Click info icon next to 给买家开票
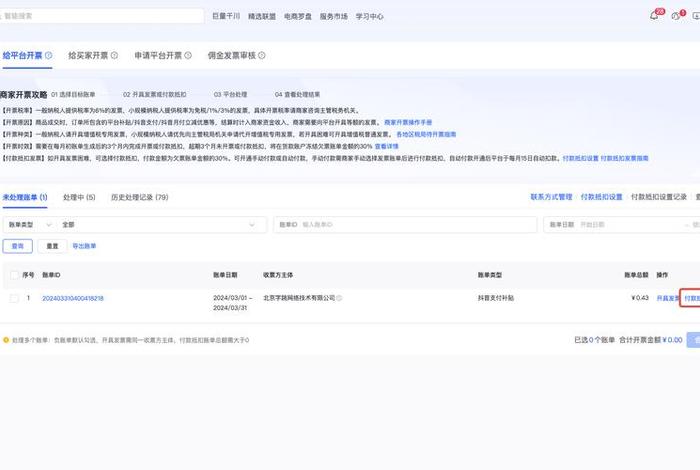700x470 pixels. (114, 55)
